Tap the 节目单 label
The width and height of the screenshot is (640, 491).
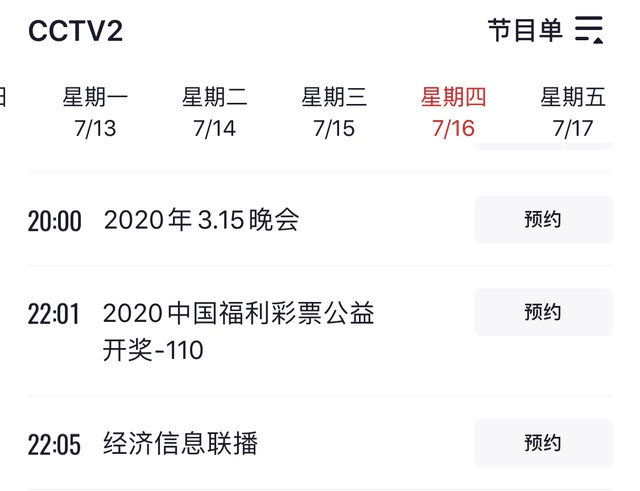coord(525,30)
